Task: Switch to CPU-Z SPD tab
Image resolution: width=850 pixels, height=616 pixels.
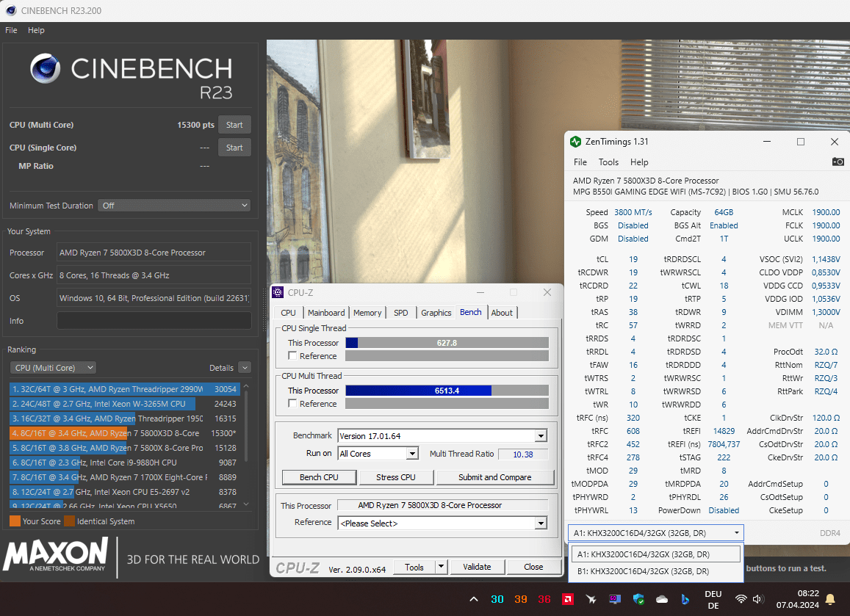Action: click(400, 313)
